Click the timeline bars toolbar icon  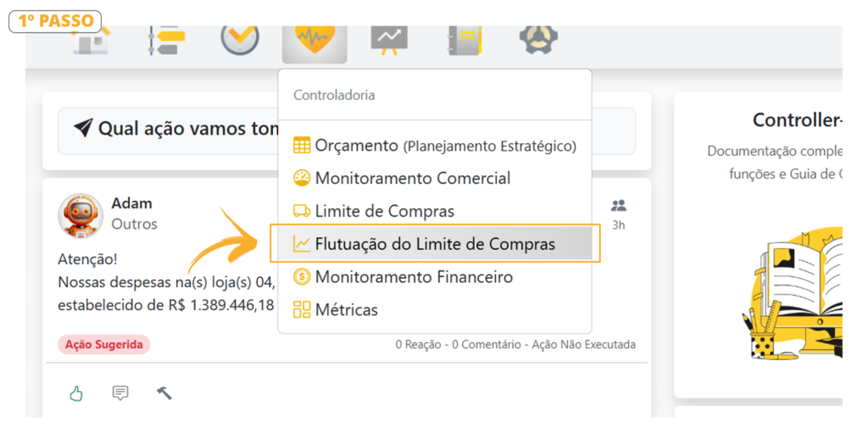[166, 41]
